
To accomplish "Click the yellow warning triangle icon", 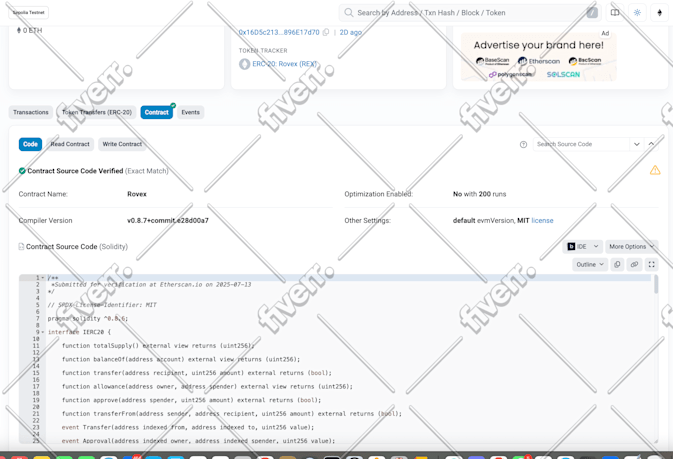I will point(655,170).
